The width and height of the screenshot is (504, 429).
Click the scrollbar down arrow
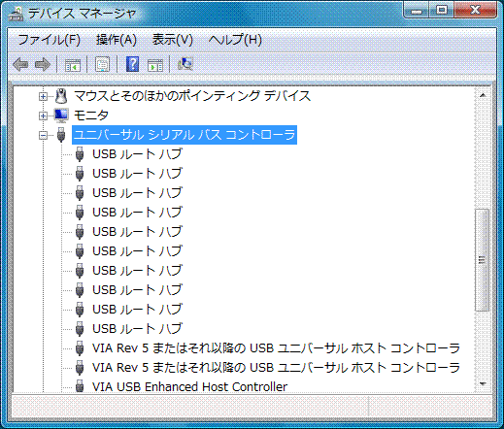click(483, 384)
